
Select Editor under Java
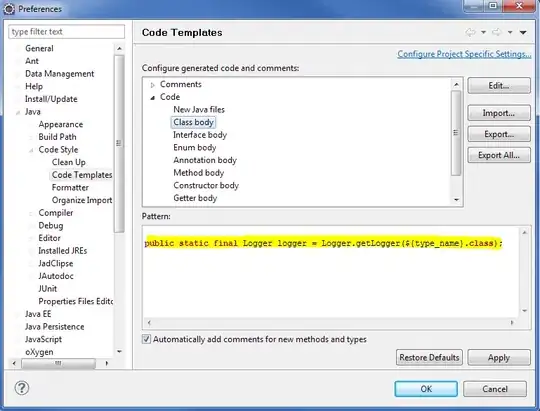[49, 238]
